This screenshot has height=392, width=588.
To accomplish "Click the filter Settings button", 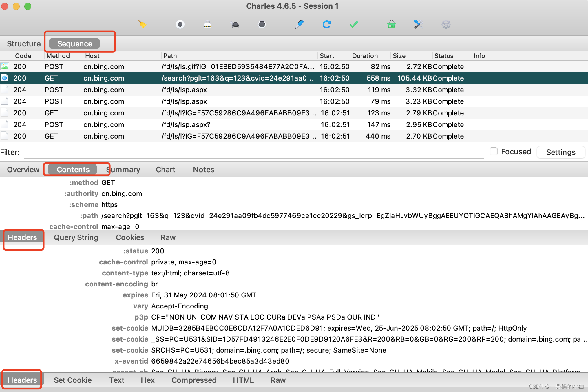I will (x=560, y=152).
